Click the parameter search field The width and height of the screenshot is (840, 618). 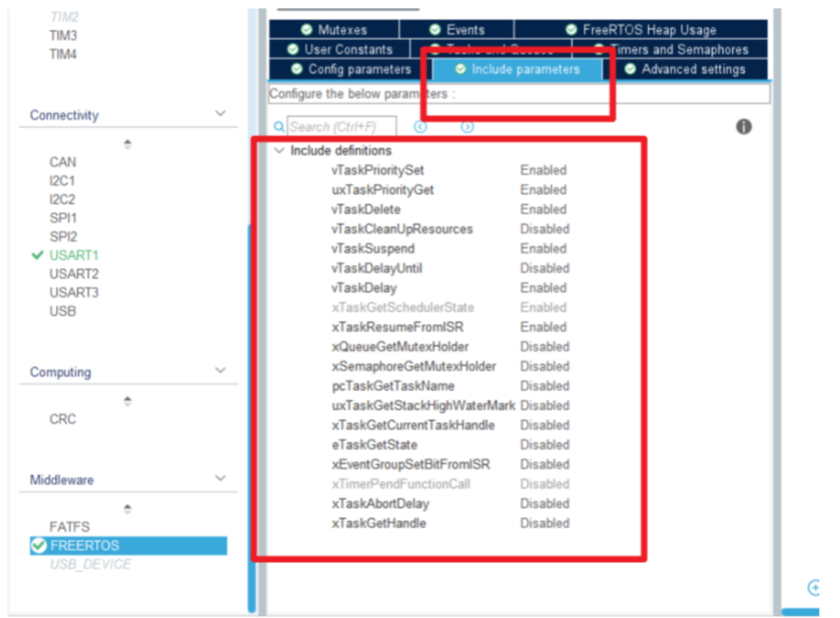[x=342, y=126]
